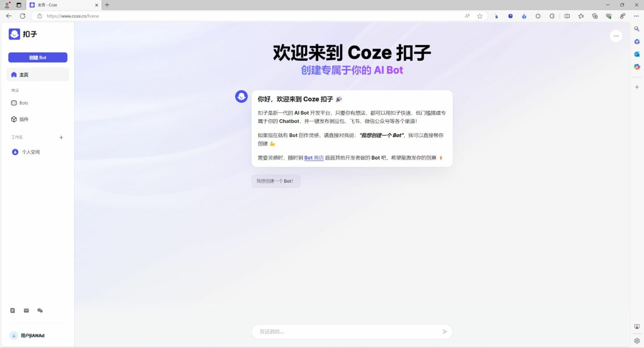Expand browser settings via the ellipsis menu
Screen dimensions: 644x348
coord(636,16)
